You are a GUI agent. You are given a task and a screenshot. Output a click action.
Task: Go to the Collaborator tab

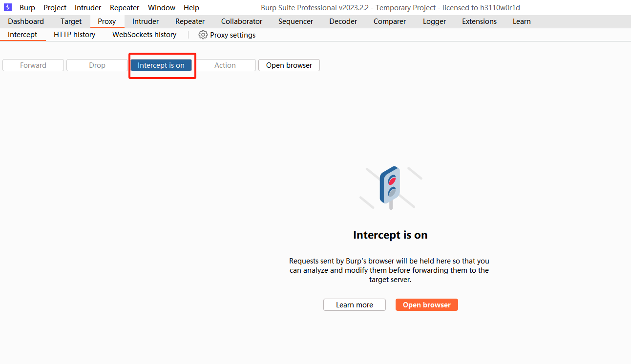242,21
